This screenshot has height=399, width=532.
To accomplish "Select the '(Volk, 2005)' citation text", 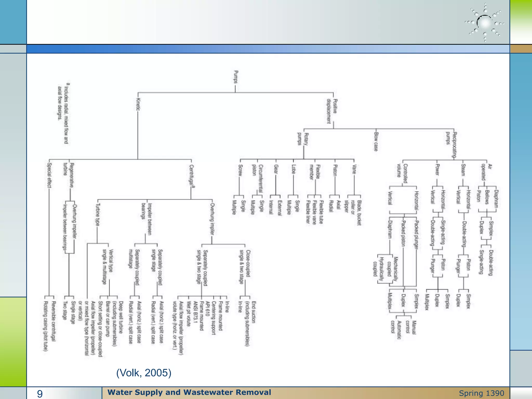I will (144, 373).
